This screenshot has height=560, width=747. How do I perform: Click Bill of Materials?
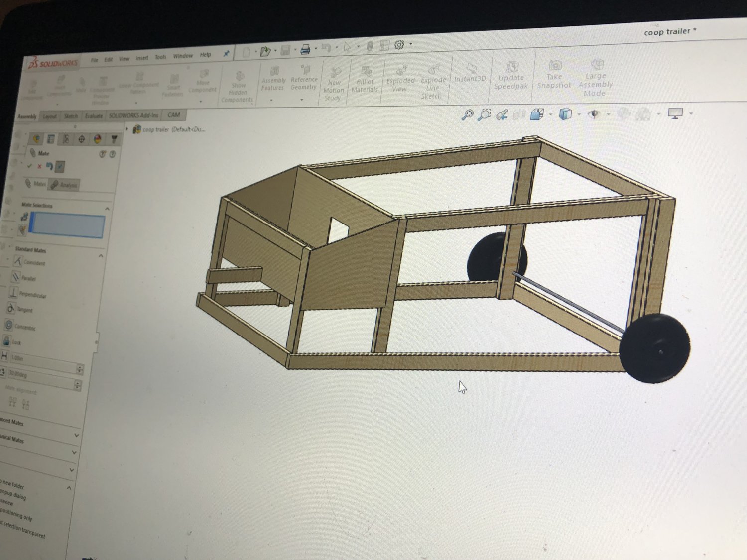[x=365, y=80]
